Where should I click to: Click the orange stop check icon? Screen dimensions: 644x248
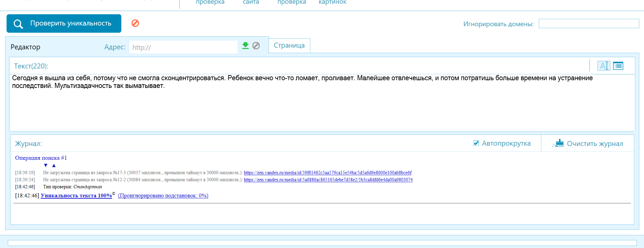(x=135, y=23)
